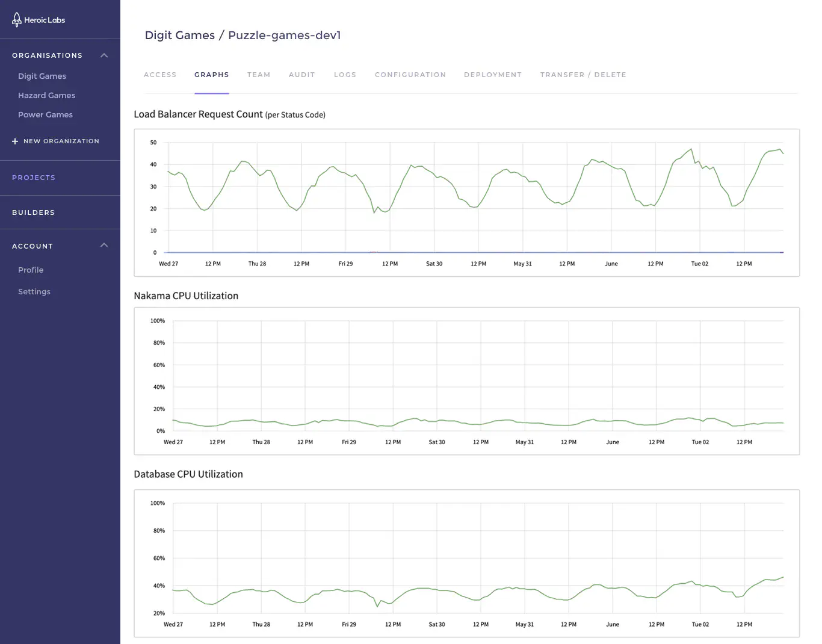The image size is (822, 644).
Task: Switch to the Logs tab
Action: pos(345,75)
